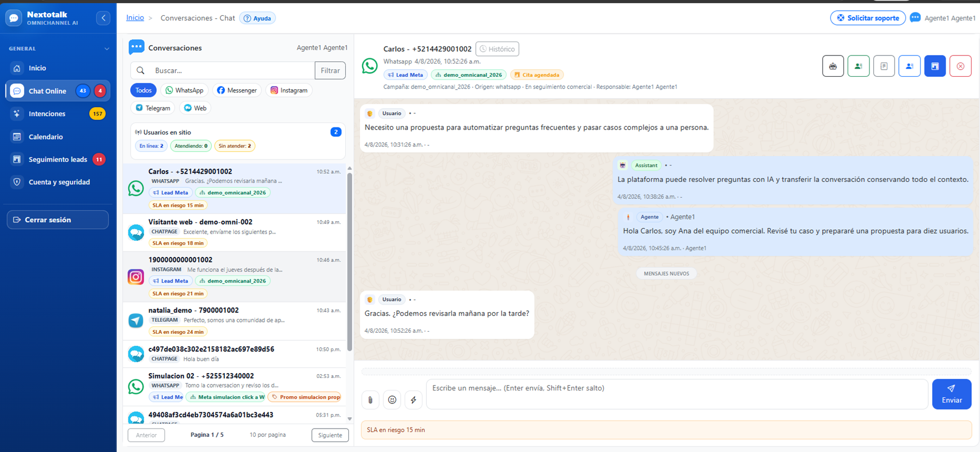The width and height of the screenshot is (980, 452).
Task: Open Calendario in the sidebar
Action: tap(58, 137)
